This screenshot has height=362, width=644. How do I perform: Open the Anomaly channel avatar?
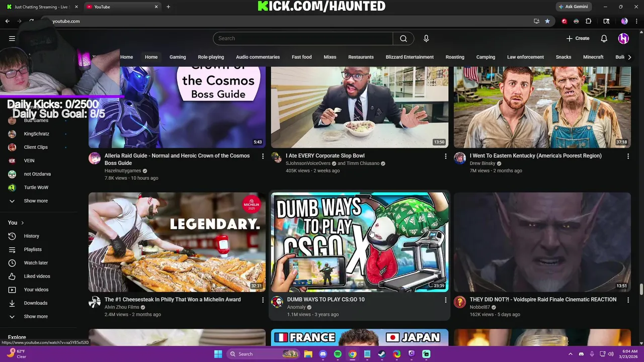click(277, 302)
